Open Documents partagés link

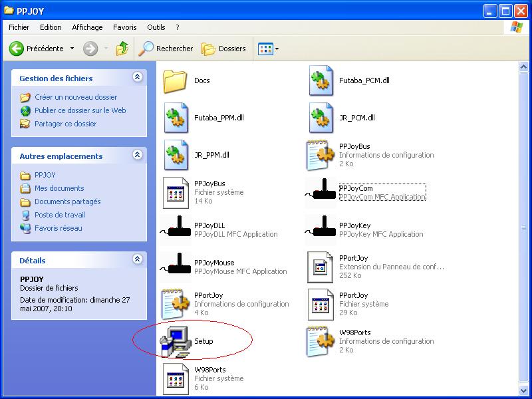[68, 201]
